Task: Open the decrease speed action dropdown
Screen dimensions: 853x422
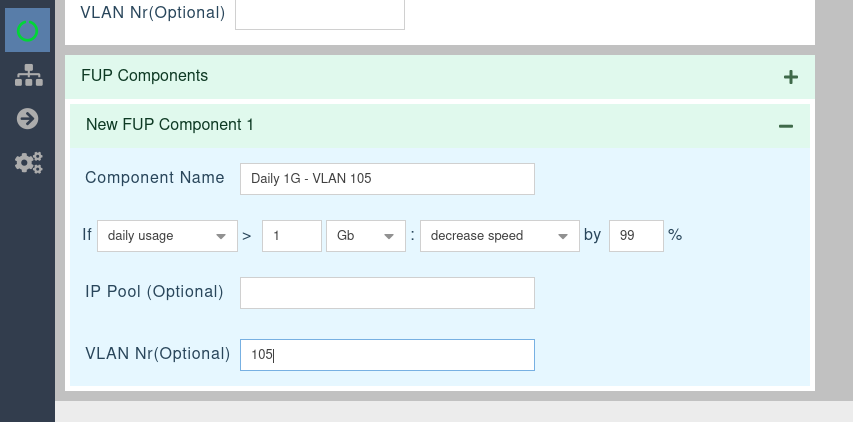Action: 499,236
